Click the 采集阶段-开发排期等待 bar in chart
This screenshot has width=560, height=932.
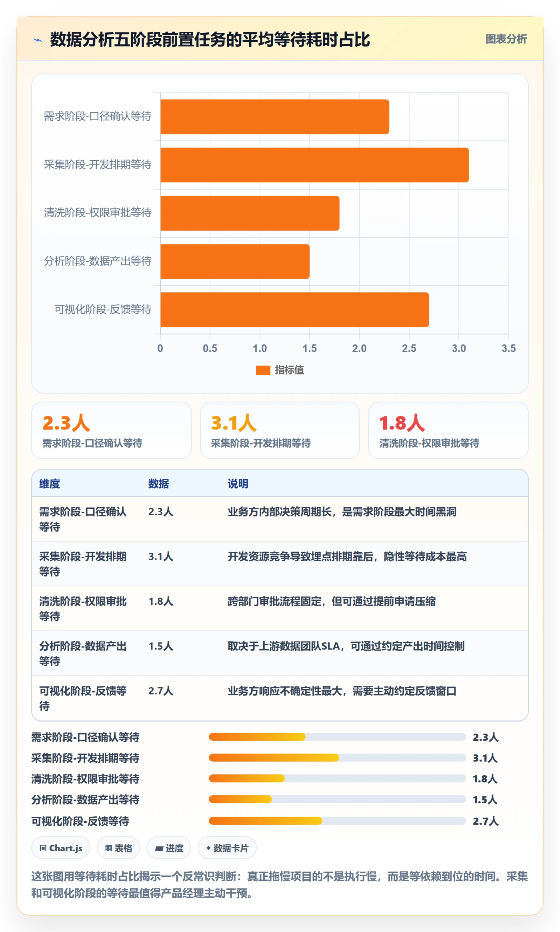click(314, 165)
